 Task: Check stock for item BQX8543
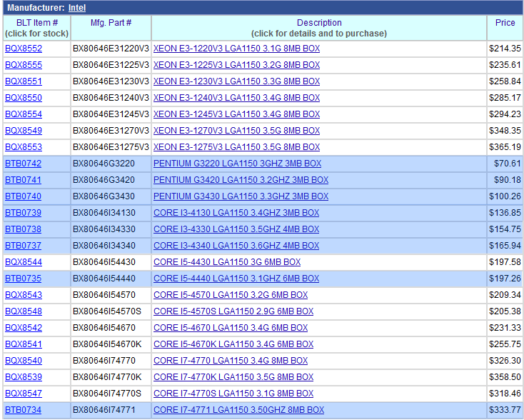(x=24, y=295)
